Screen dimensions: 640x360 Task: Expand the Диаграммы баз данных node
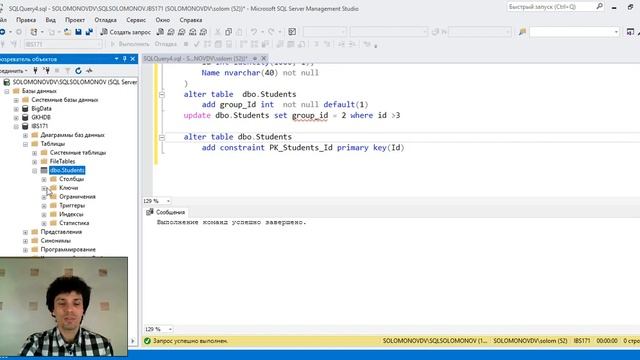[25, 135]
